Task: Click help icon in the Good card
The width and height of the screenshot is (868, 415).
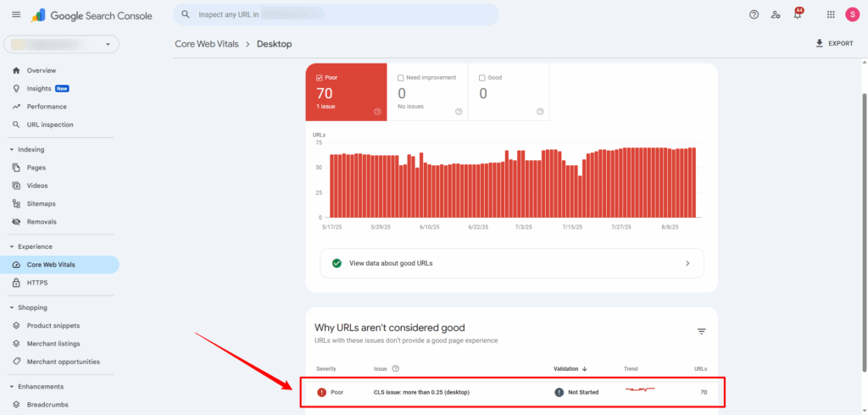Action: point(540,112)
